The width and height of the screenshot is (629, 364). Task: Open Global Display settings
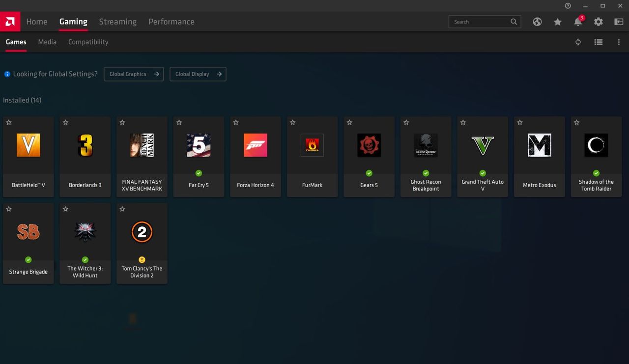pyautogui.click(x=198, y=74)
